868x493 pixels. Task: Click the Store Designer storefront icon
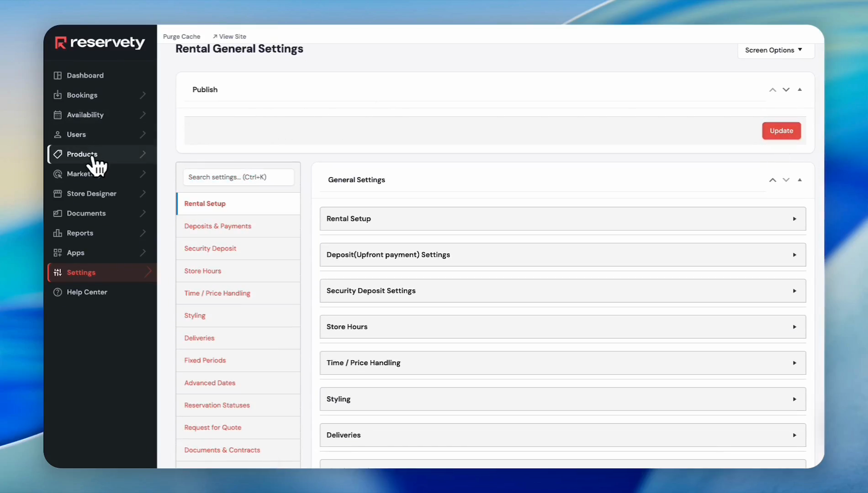pyautogui.click(x=58, y=194)
